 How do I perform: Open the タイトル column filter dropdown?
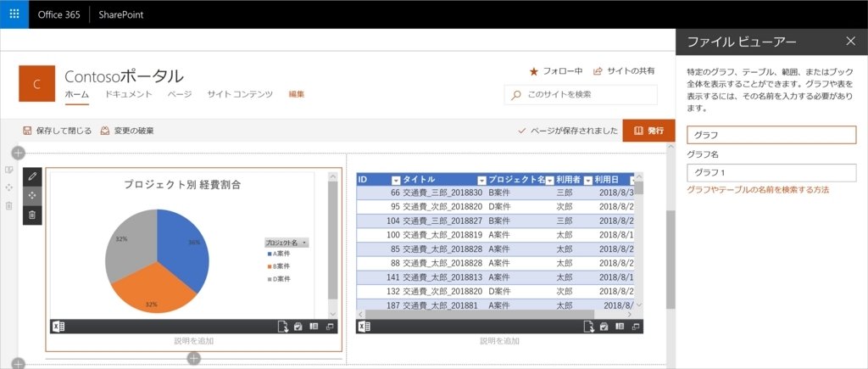(x=481, y=180)
